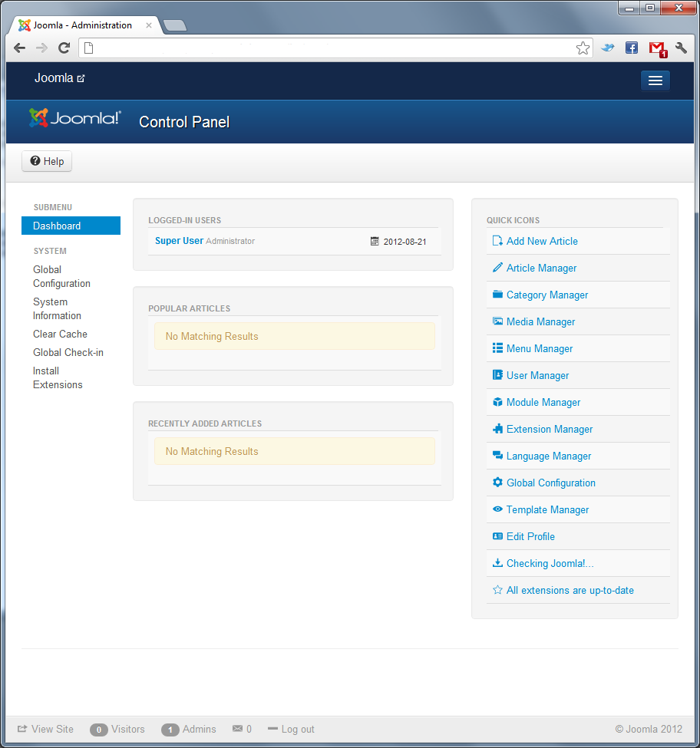Reload the page with refresh icon
The image size is (700, 748).
pyautogui.click(x=64, y=48)
